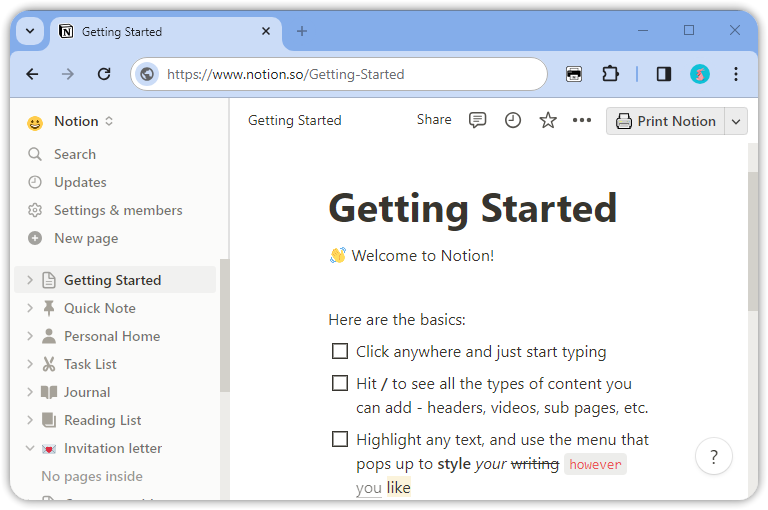This screenshot has height=510, width=768.
Task: Click the Task List scissors icon
Action: point(48,364)
